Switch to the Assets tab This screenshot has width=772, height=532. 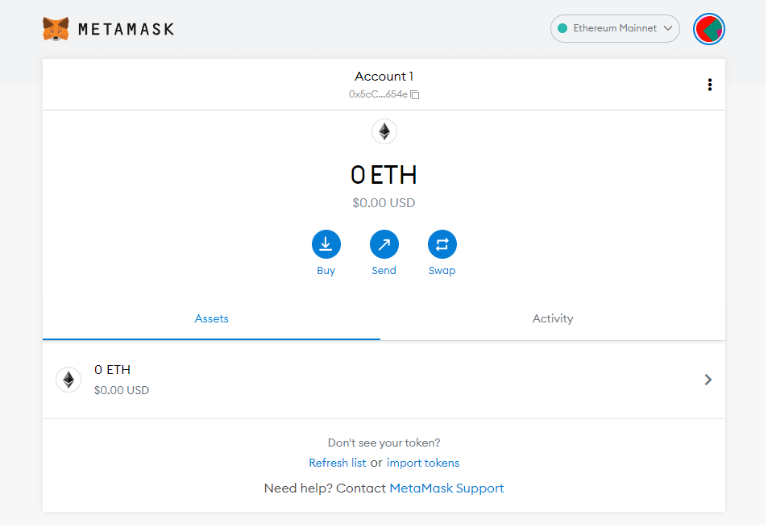click(x=211, y=318)
